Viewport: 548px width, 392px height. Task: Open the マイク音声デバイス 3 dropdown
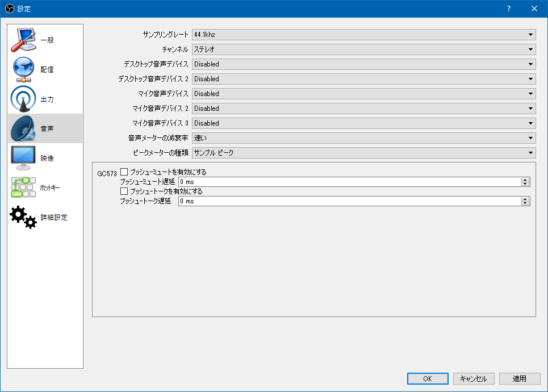pos(364,123)
